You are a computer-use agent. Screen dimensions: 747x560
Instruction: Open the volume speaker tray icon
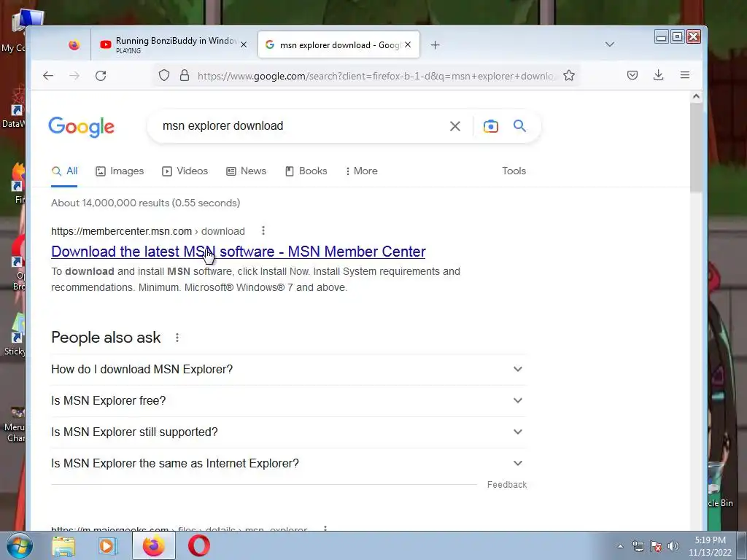[673, 546]
